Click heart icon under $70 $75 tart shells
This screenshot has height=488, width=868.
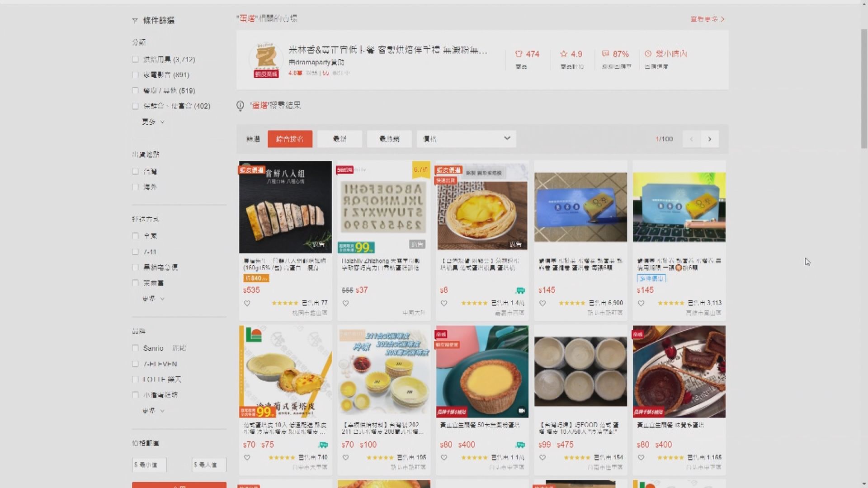pyautogui.click(x=247, y=458)
